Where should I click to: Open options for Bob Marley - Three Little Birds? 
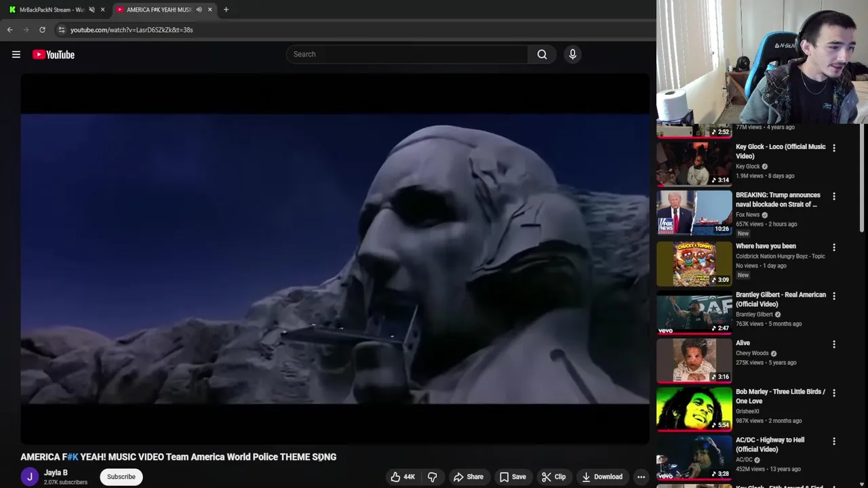tap(834, 392)
